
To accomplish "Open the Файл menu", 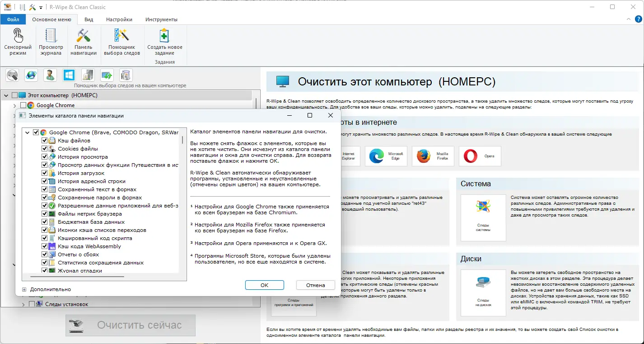I will 13,19.
